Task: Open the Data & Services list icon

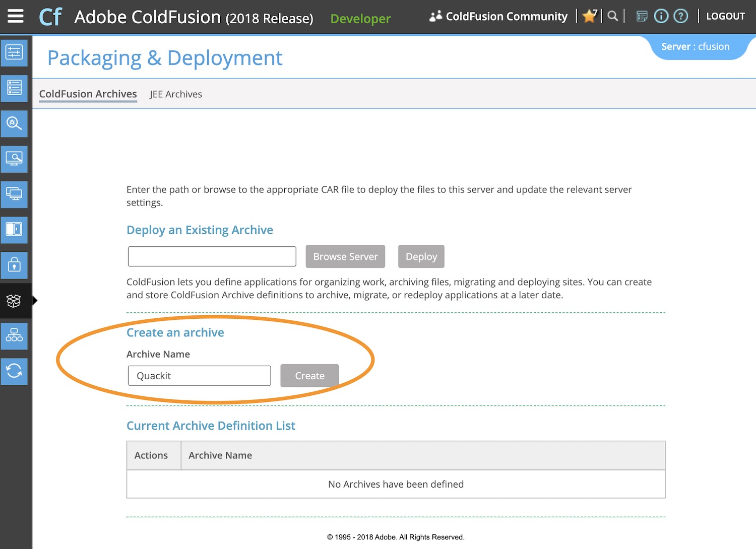Action: tap(14, 88)
